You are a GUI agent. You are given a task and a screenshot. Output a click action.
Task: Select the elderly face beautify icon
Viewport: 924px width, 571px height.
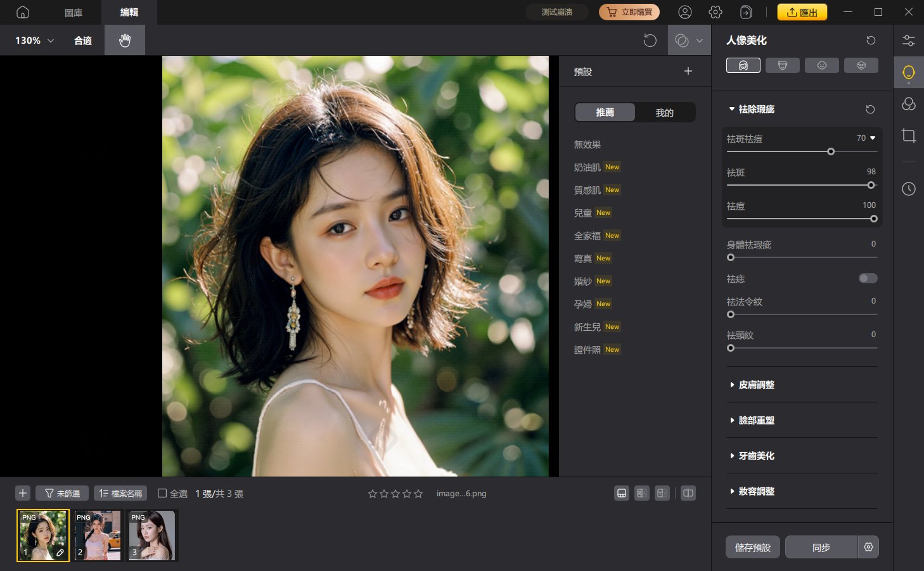click(861, 65)
